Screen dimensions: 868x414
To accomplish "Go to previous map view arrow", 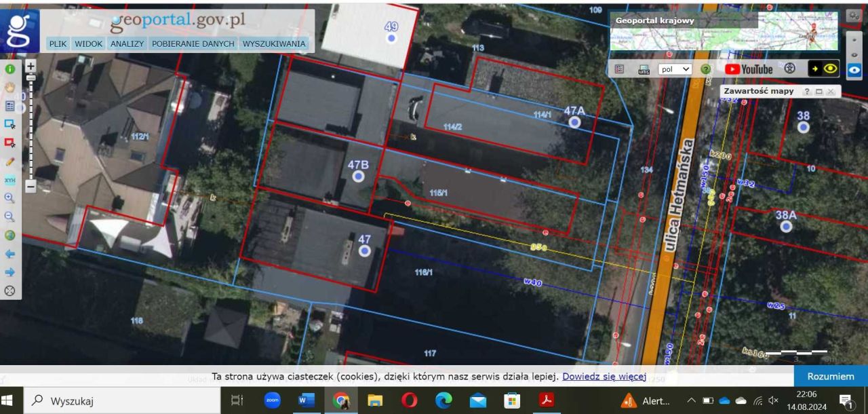I will (x=9, y=254).
